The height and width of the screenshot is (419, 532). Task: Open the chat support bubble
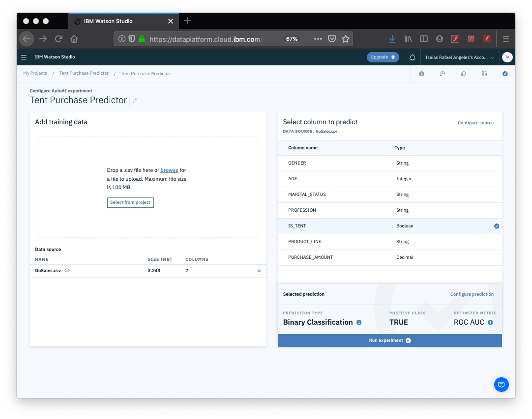(x=501, y=384)
